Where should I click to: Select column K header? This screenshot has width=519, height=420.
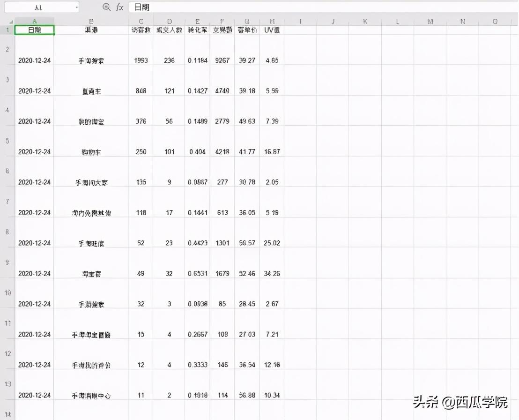365,22
